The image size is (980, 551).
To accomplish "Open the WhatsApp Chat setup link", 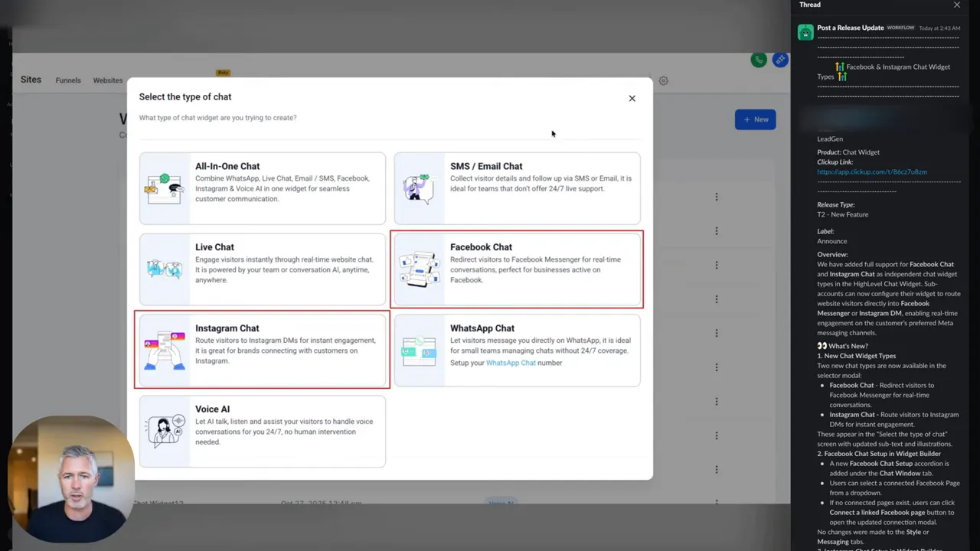I will click(511, 363).
